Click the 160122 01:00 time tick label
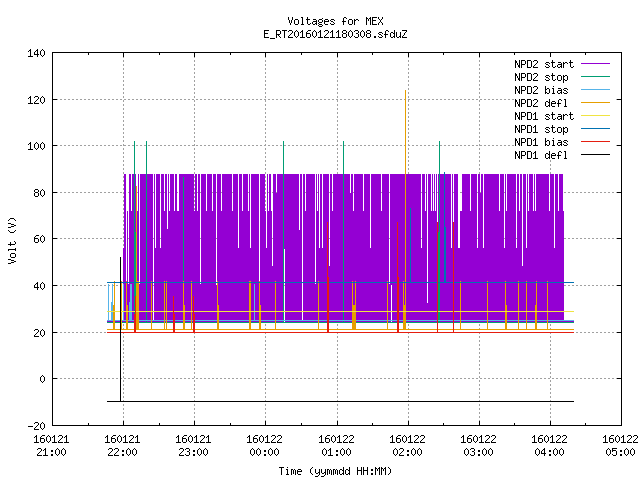Image resolution: width=640 pixels, height=480 pixels. pos(336,446)
